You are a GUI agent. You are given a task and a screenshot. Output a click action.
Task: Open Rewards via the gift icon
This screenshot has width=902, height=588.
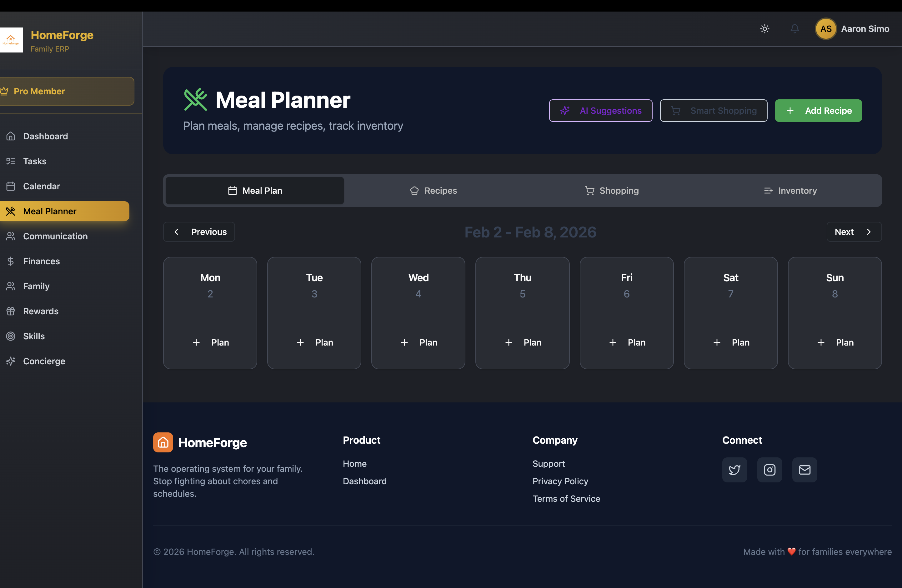(11, 311)
